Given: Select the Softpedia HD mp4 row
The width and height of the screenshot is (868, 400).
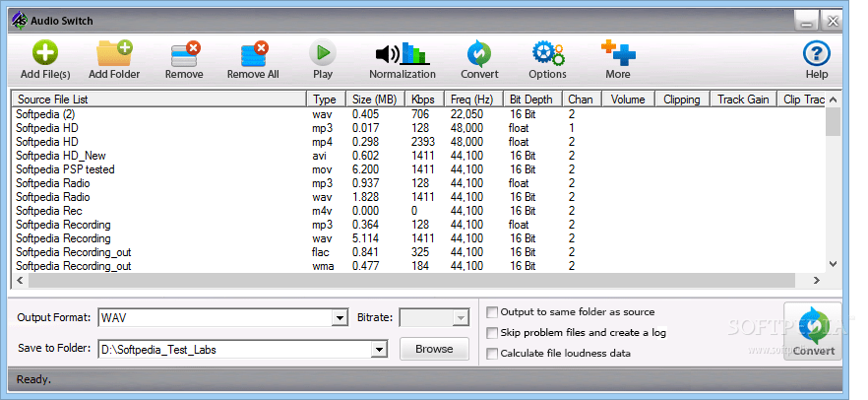Looking at the screenshot, I should click(x=418, y=142).
